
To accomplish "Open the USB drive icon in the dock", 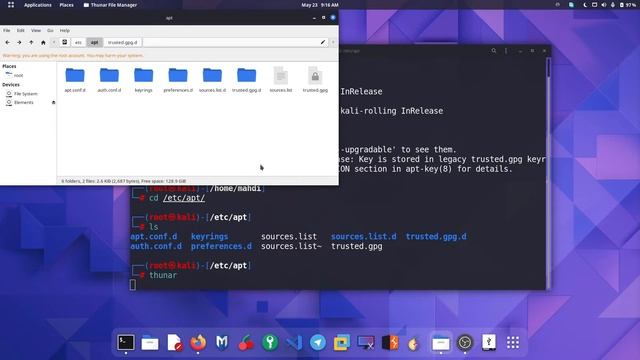I will click(489, 342).
